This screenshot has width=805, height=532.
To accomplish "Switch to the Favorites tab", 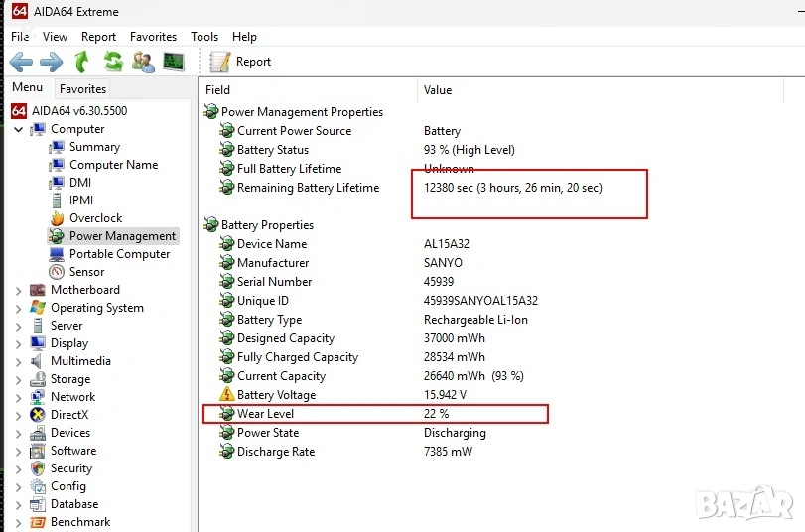I will [x=82, y=89].
